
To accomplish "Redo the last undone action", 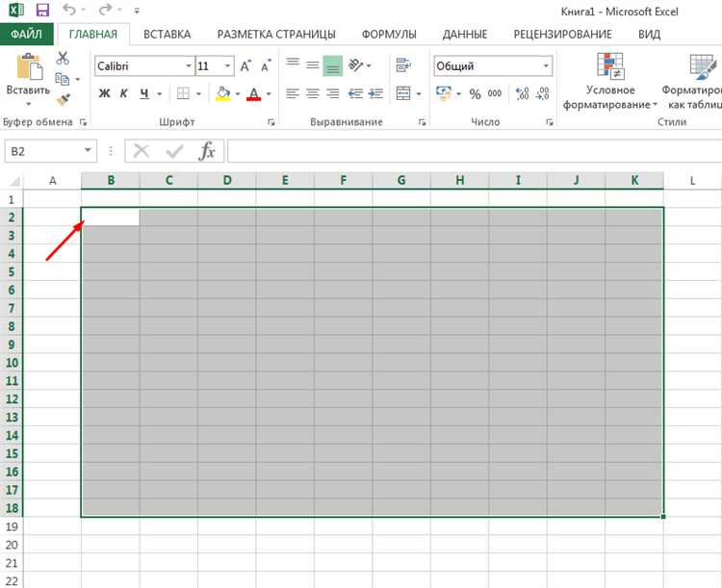I will pos(105,10).
